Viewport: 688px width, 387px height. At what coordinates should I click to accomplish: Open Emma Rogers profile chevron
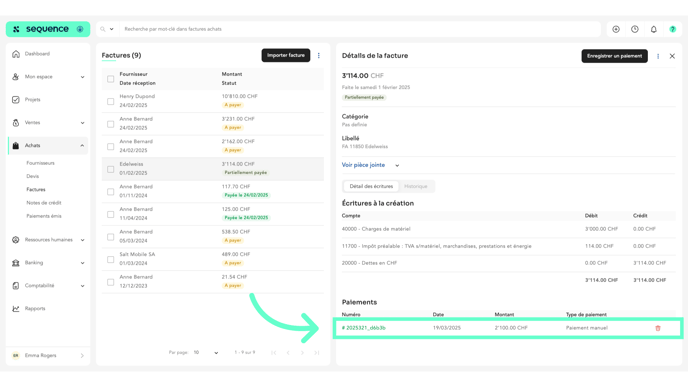(x=82, y=356)
